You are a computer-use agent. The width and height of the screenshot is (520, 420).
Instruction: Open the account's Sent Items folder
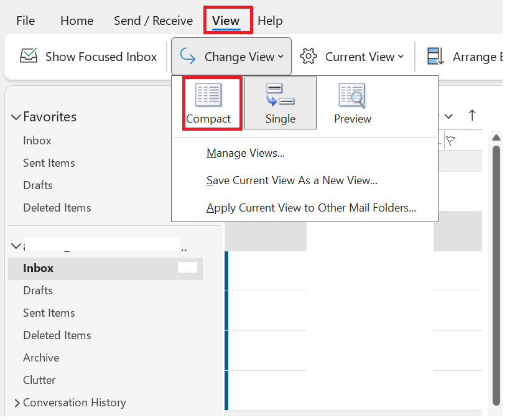pyautogui.click(x=49, y=313)
